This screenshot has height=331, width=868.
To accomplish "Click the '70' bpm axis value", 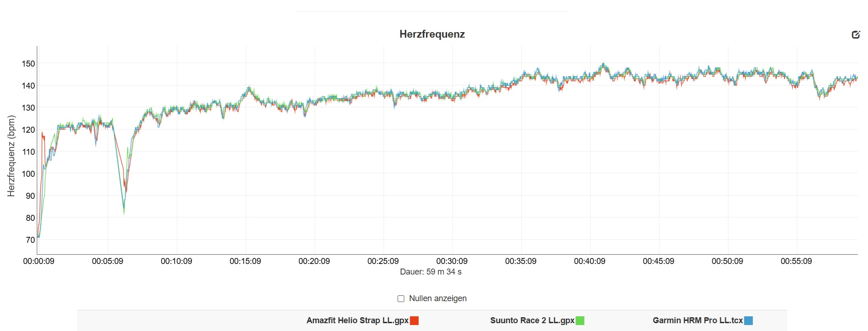I will [x=30, y=240].
